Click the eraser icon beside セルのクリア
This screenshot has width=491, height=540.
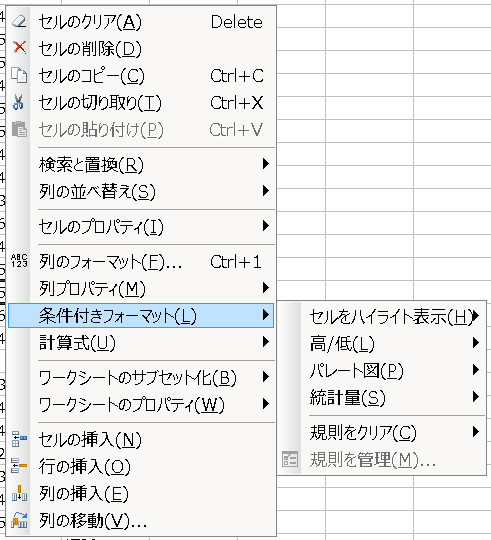click(x=19, y=21)
